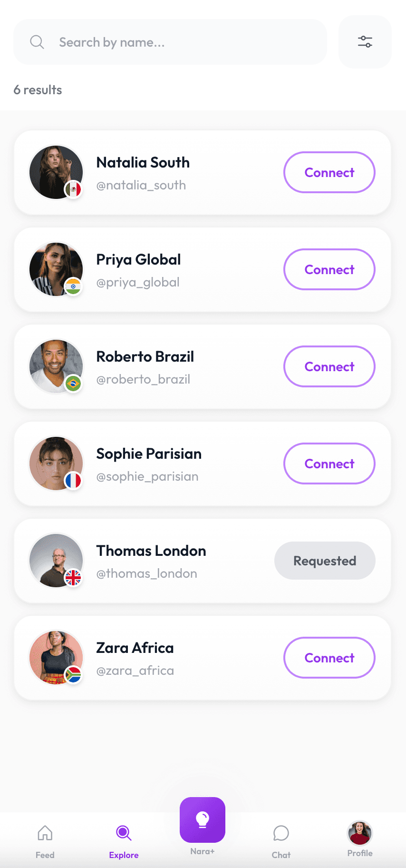The height and width of the screenshot is (868, 406).
Task: Connect with Natalia South
Action: pos(329,172)
